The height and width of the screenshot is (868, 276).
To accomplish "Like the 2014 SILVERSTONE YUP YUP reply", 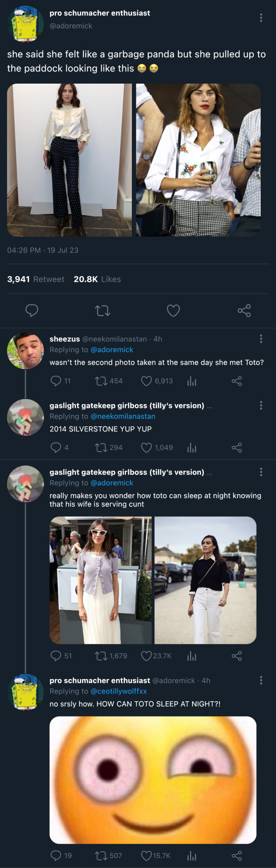I will (146, 448).
